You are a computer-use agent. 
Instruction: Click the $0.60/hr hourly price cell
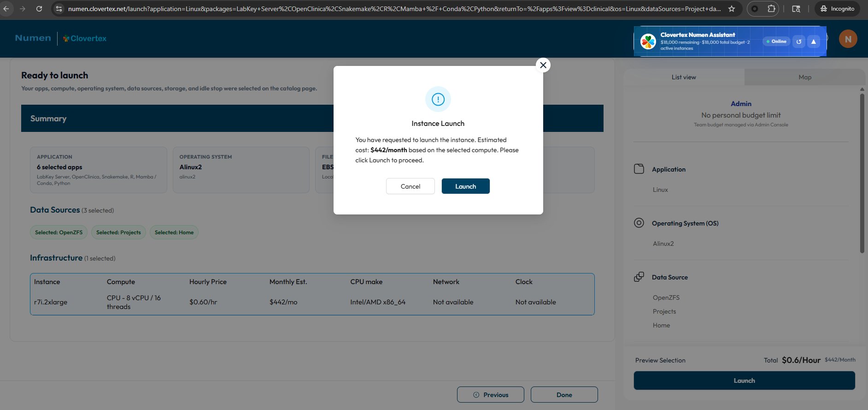click(x=203, y=302)
